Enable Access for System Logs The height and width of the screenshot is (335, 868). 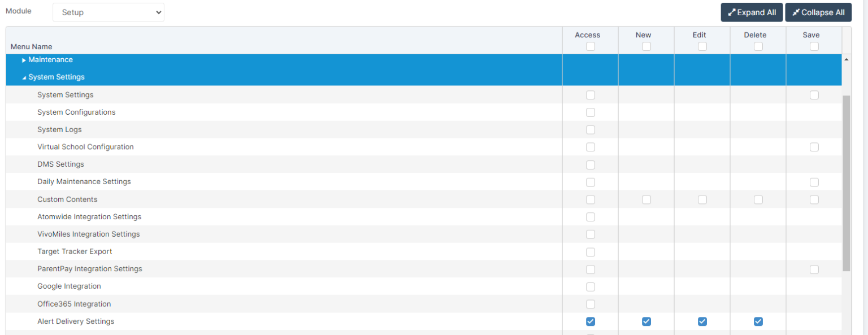[591, 130]
